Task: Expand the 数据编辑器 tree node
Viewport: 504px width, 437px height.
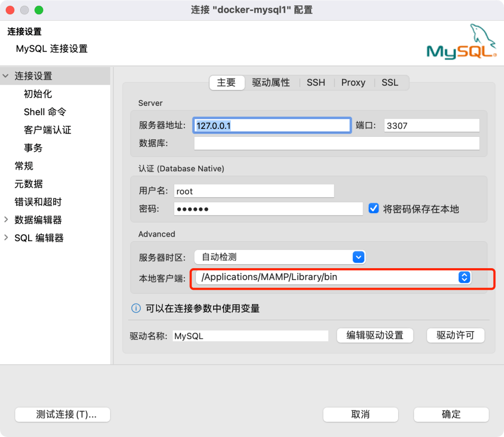Action: click(6, 220)
